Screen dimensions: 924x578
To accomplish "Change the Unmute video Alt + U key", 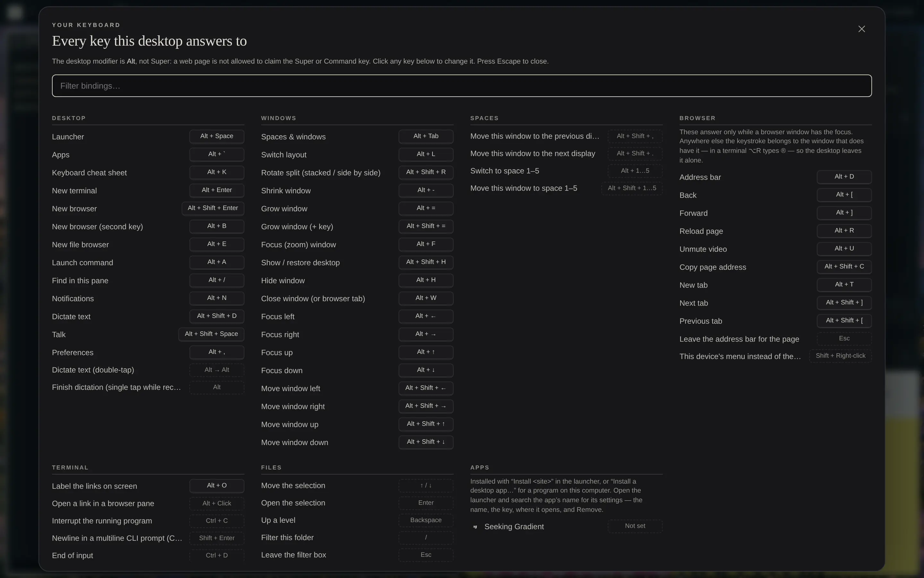I will tap(844, 249).
